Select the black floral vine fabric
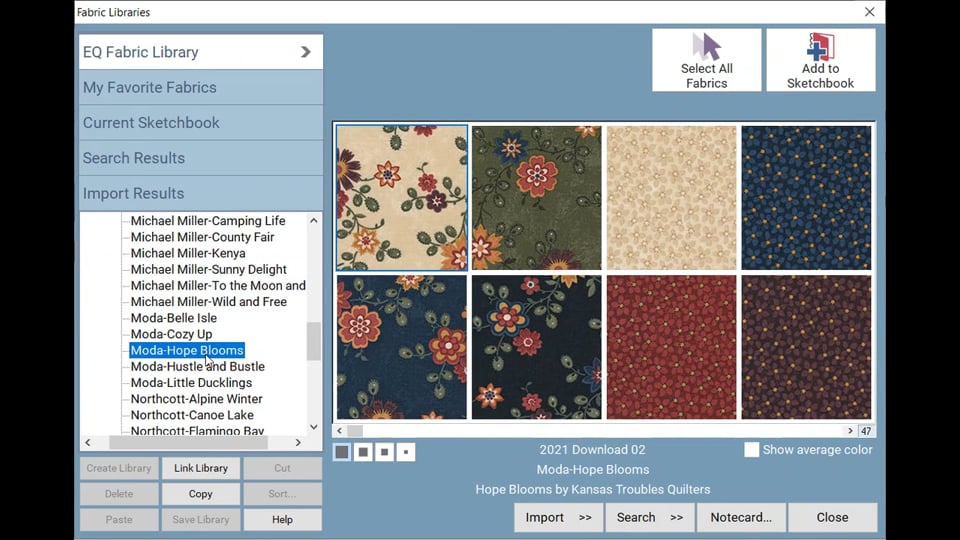Image resolution: width=960 pixels, height=540 pixels. (x=537, y=347)
